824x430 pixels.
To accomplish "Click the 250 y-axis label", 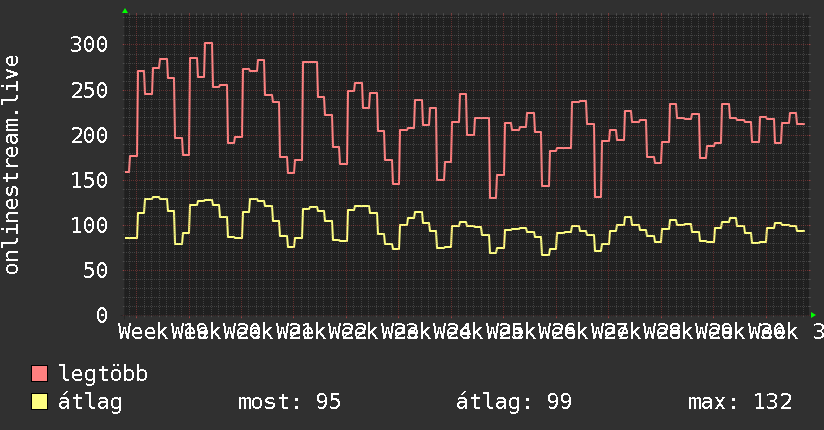I will click(89, 90).
